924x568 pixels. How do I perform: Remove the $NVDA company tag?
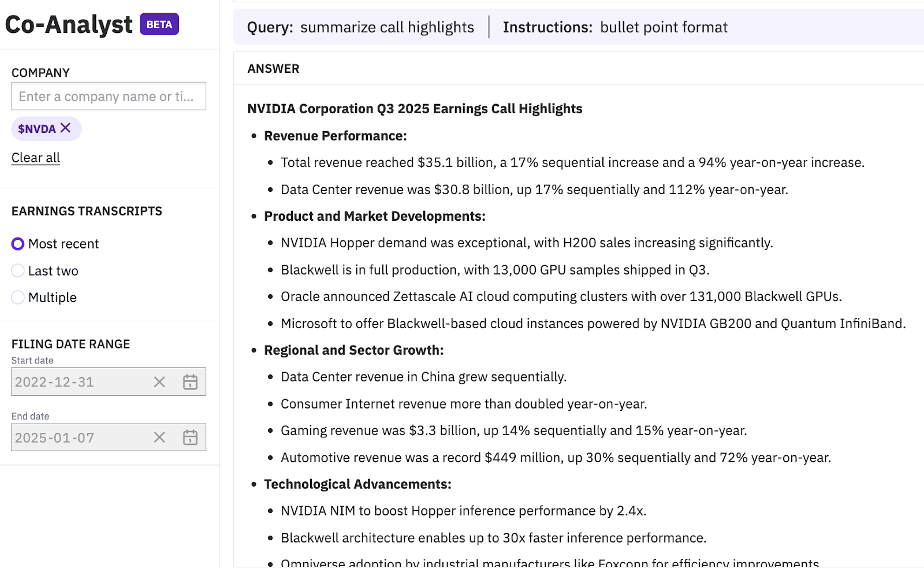click(66, 128)
